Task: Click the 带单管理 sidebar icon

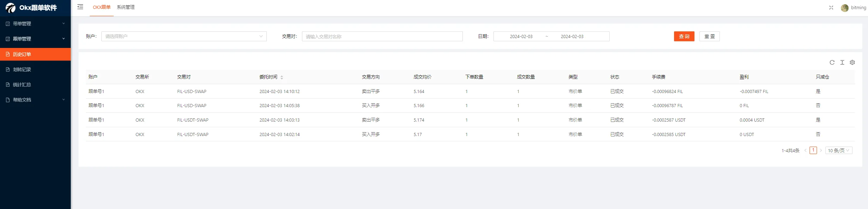Action: (x=8, y=24)
